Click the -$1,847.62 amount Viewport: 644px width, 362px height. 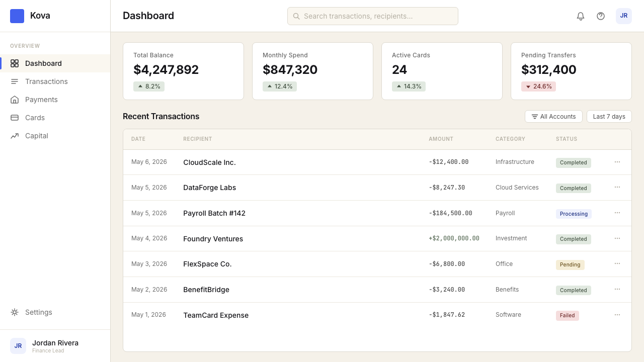coord(447,315)
